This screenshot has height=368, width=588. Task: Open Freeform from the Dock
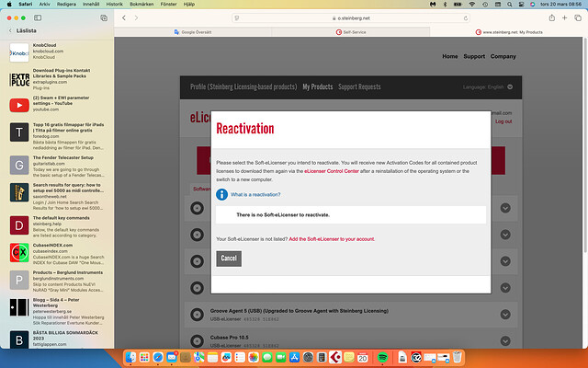(x=226, y=357)
